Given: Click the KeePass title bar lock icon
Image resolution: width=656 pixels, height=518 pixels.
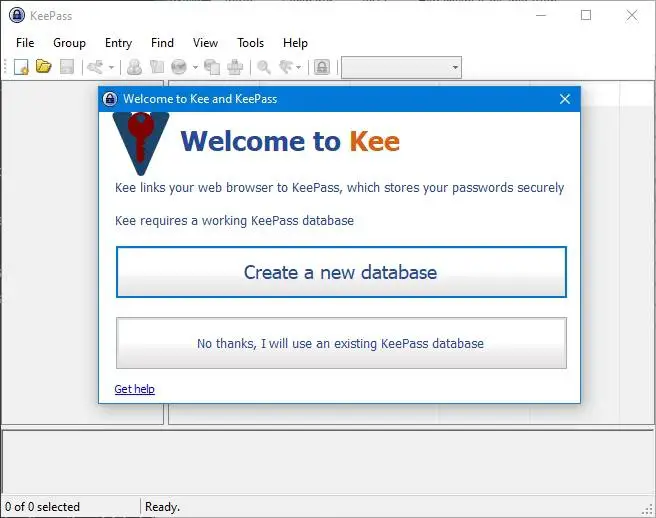Looking at the screenshot, I should pyautogui.click(x=17, y=15).
